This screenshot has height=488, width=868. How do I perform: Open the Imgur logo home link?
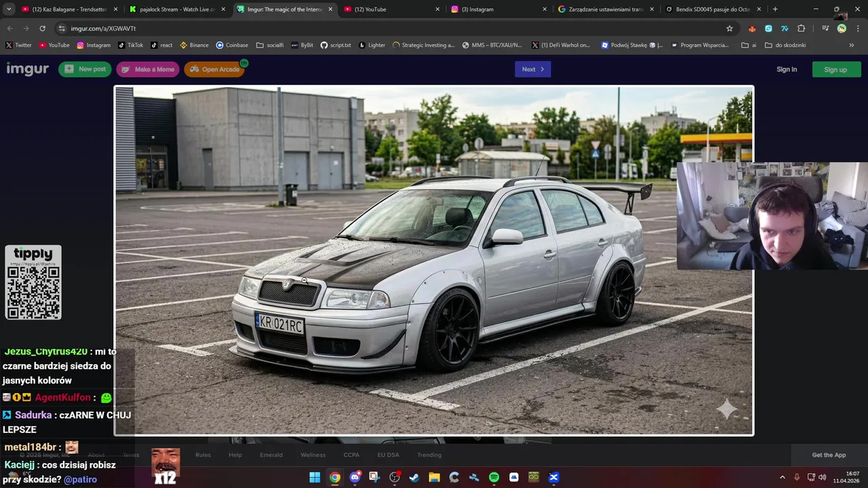(28, 69)
